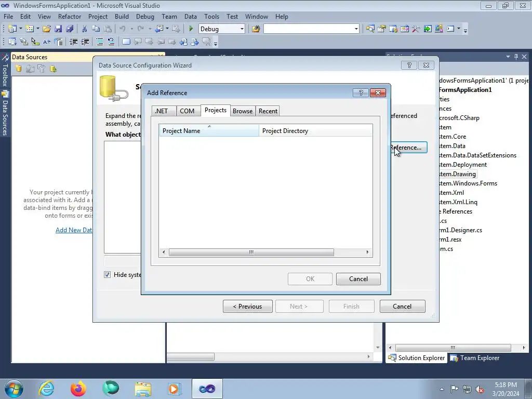Switch to the Browse tab
This screenshot has height=399, width=532.
click(243, 111)
